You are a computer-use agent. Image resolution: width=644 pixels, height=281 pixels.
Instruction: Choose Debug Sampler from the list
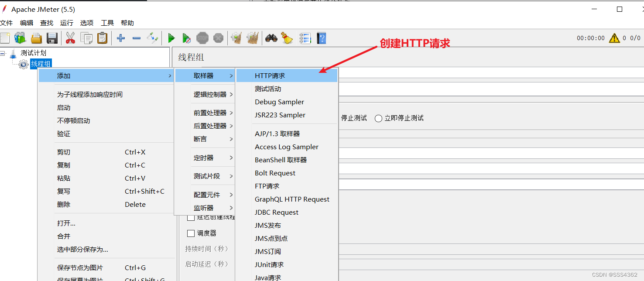click(287, 102)
